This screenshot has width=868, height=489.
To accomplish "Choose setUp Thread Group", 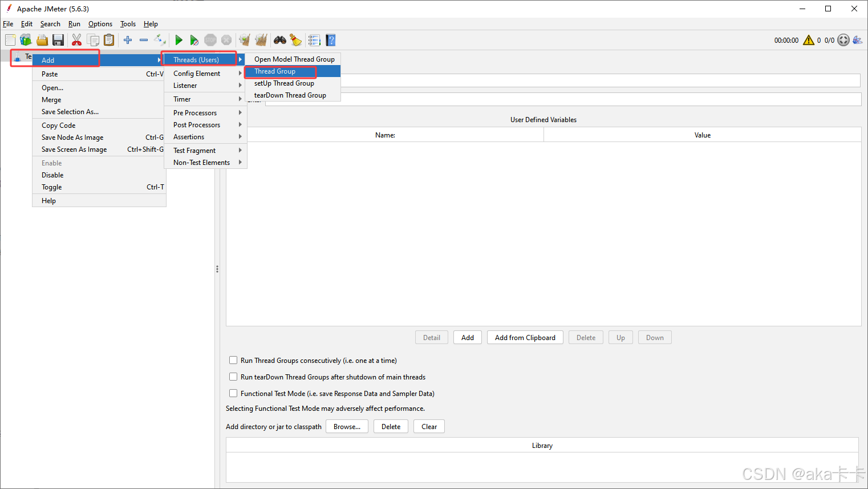I will (293, 83).
